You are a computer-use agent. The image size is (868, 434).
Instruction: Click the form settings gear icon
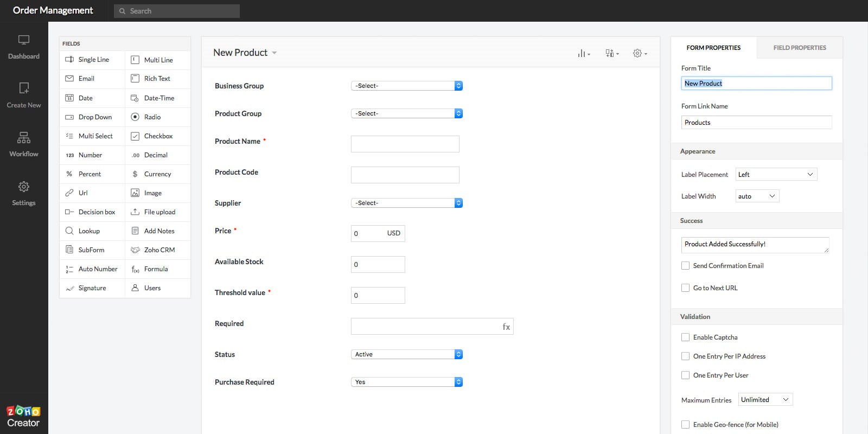click(x=639, y=53)
